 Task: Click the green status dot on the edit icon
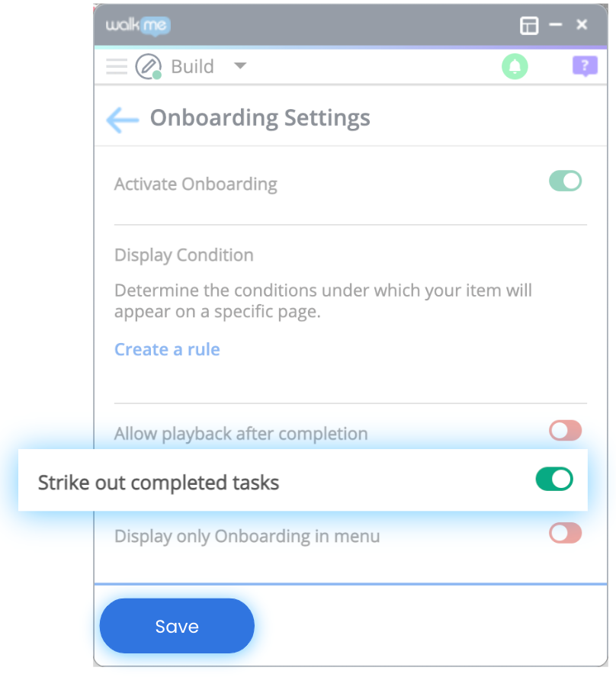point(158,75)
